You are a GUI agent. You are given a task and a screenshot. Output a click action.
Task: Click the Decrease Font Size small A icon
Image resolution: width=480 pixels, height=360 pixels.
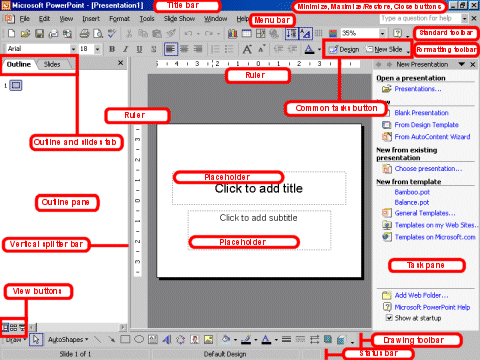tap(262, 49)
